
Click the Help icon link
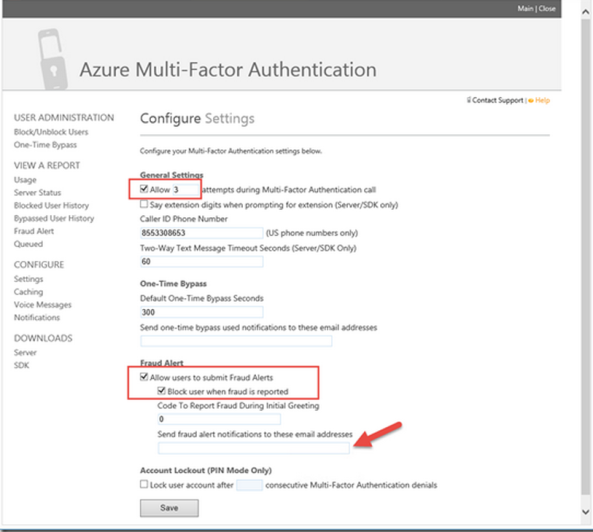pyautogui.click(x=539, y=100)
